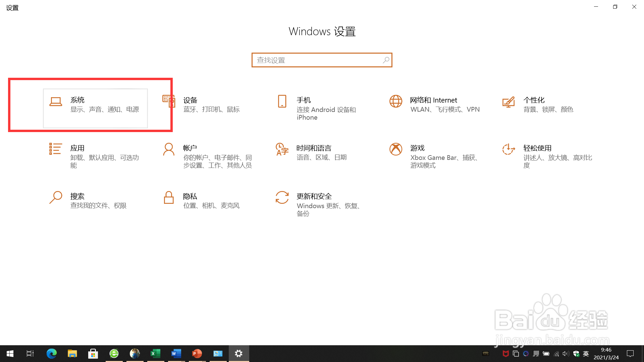This screenshot has height=362, width=644.
Task: Open 更新和安全 settings
Action: [x=319, y=203]
